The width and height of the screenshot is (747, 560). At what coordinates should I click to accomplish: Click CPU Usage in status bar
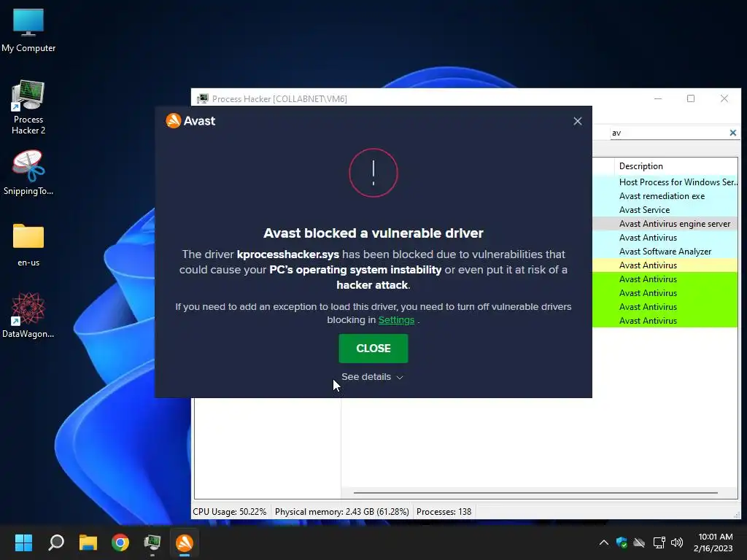(x=230, y=511)
